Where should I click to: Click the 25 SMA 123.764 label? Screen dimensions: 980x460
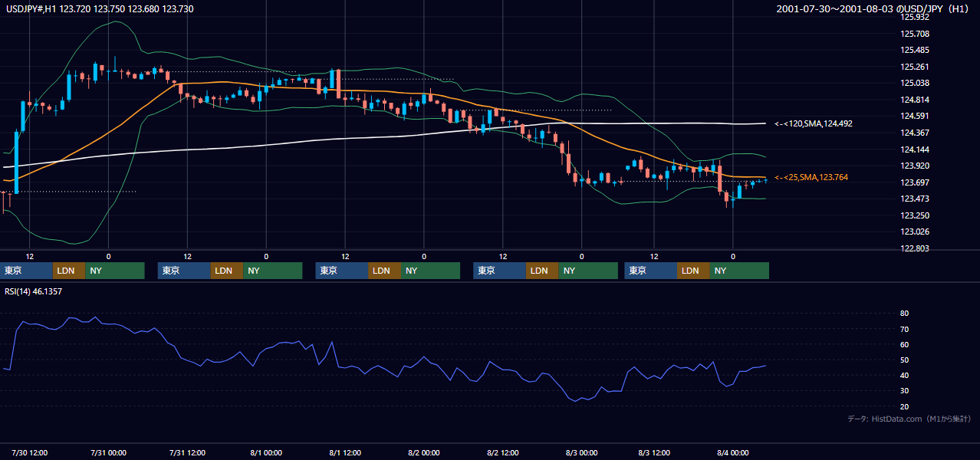(x=811, y=177)
